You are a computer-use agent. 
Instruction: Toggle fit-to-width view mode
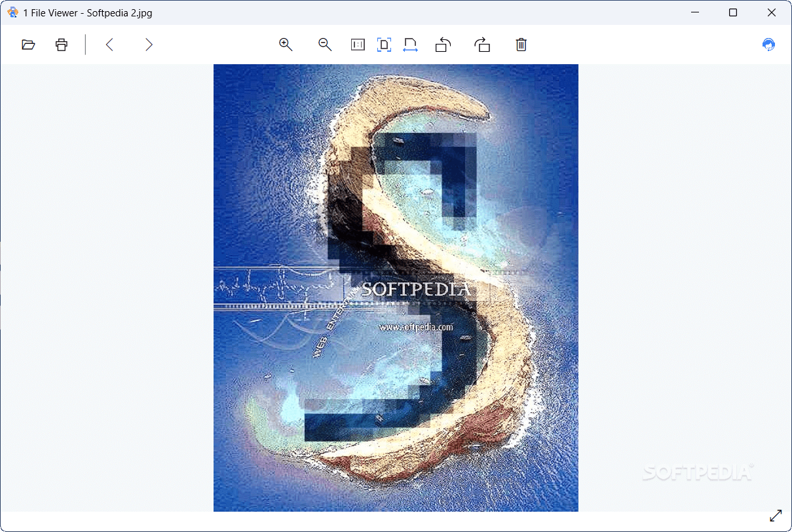click(x=410, y=45)
